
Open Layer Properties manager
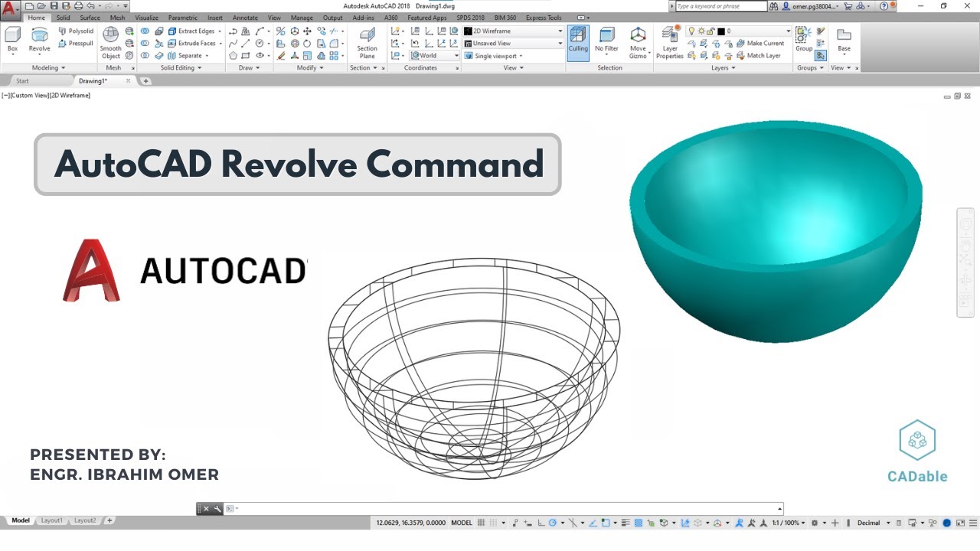(670, 43)
